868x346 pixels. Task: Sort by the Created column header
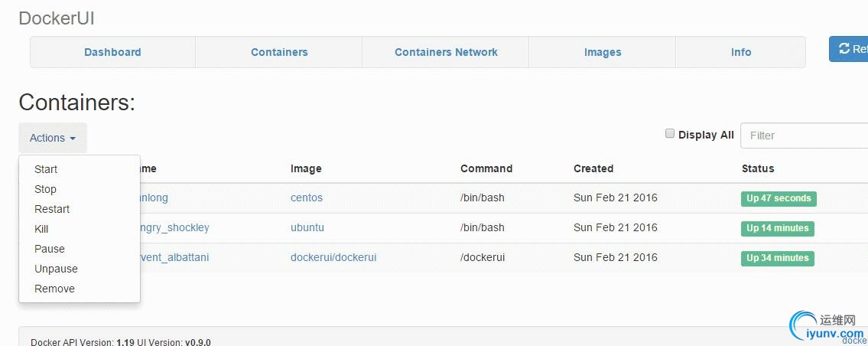pos(593,168)
